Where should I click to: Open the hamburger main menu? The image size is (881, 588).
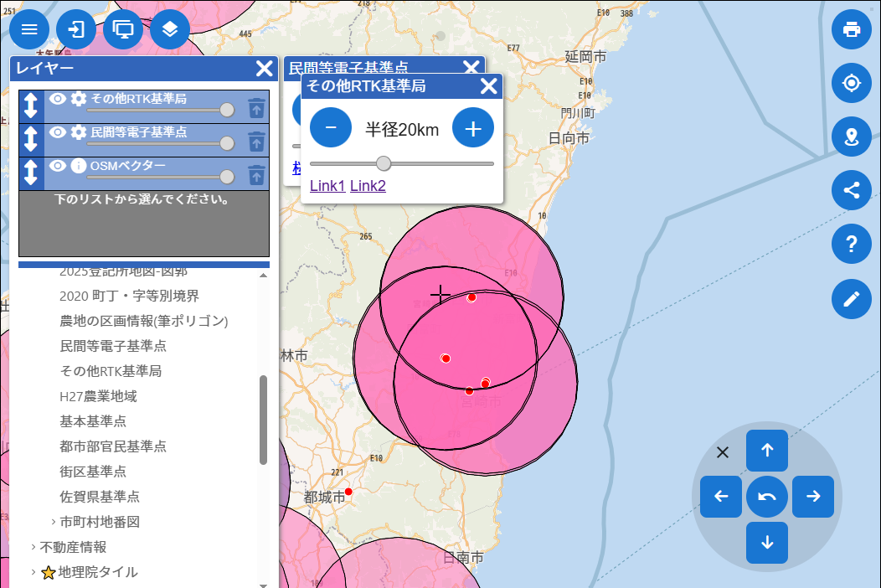29,29
